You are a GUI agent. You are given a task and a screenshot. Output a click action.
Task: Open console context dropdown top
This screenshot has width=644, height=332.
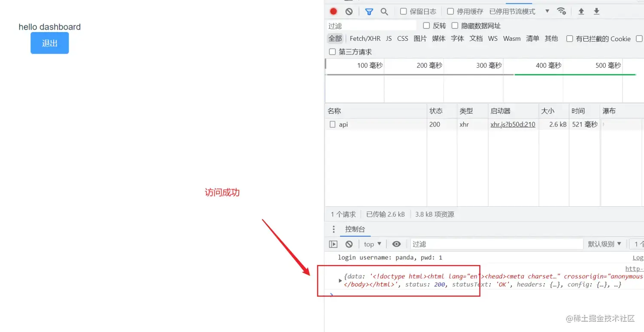pos(373,244)
